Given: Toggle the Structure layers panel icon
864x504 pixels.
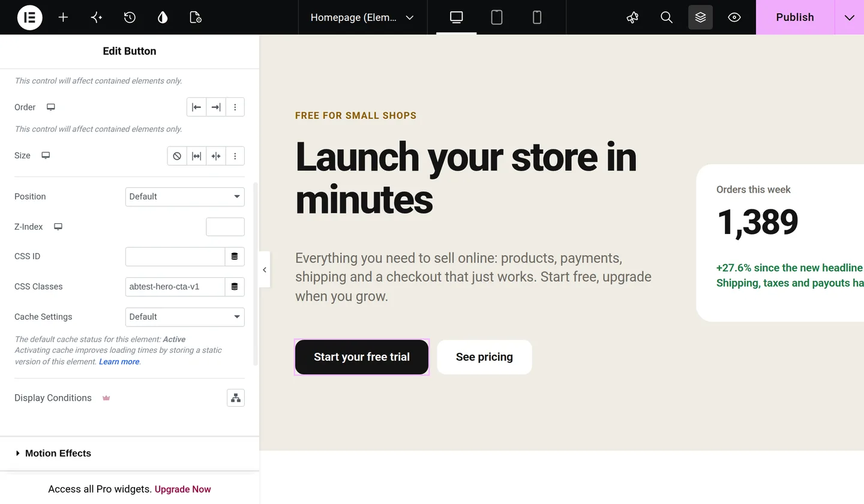Looking at the screenshot, I should 700,17.
